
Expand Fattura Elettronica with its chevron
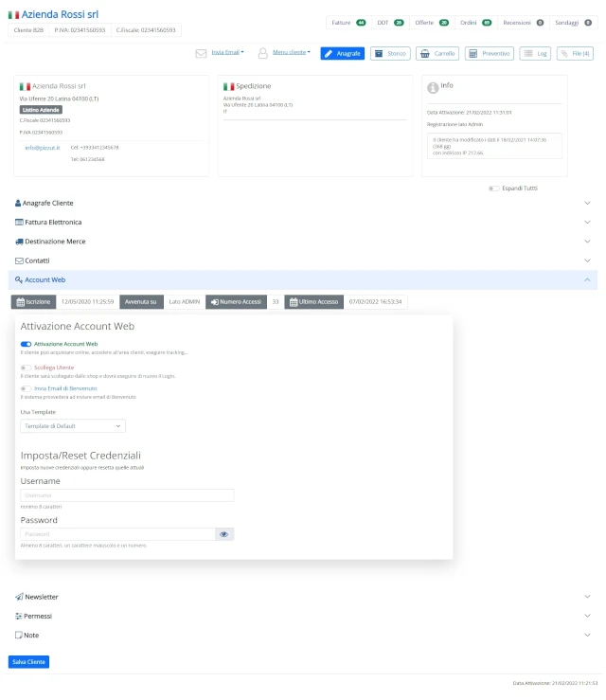(x=587, y=223)
